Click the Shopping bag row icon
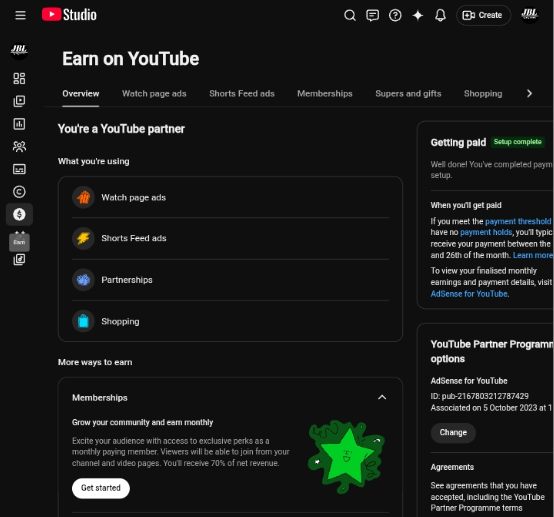Screen dimensions: 554x517 [83, 321]
